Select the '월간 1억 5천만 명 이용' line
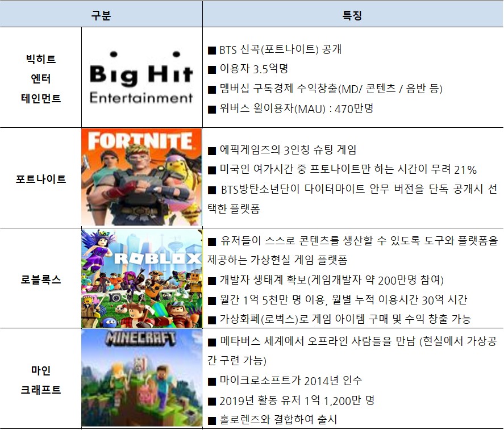The image size is (504, 430). [337, 300]
